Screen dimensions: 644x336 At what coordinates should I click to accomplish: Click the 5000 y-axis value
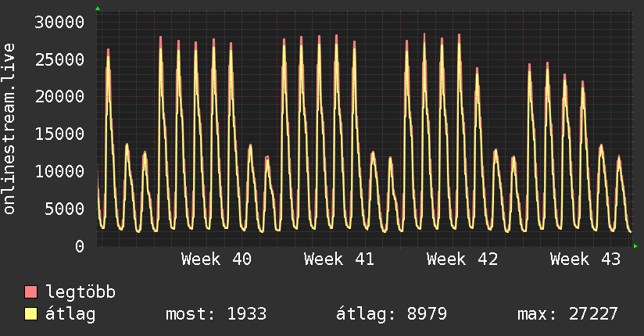(x=65, y=209)
